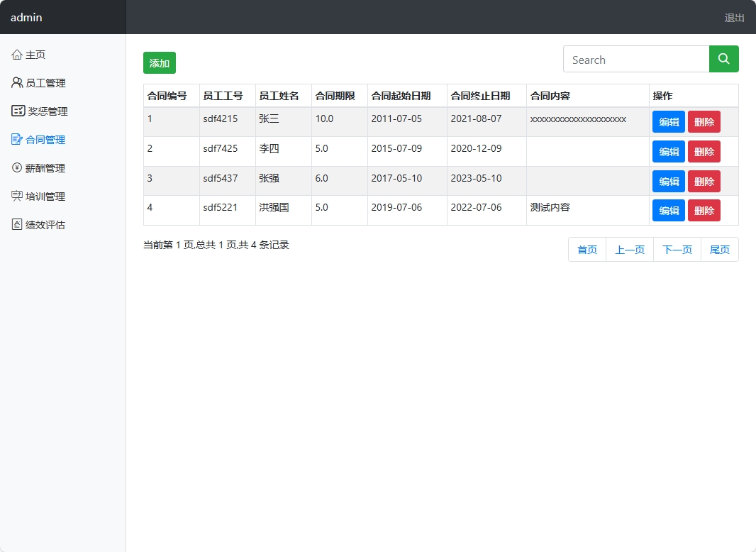Click 编辑 on 洪强国's contract row
The width and height of the screenshot is (756, 552).
click(667, 210)
